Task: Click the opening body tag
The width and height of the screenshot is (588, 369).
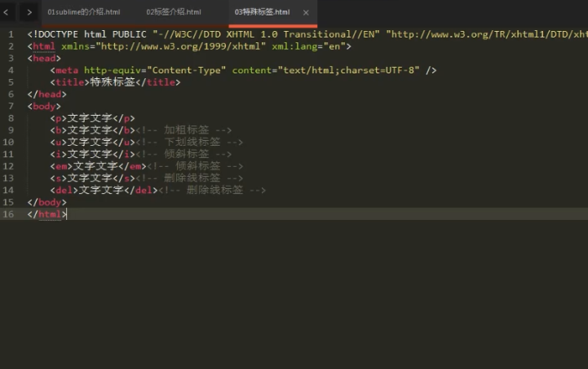Action: coord(44,107)
